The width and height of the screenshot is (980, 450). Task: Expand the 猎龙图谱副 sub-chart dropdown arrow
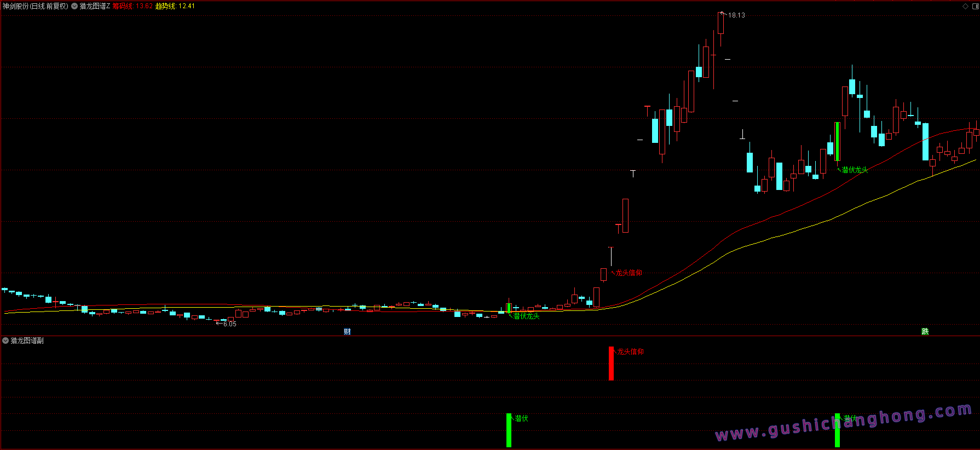[x=5, y=341]
